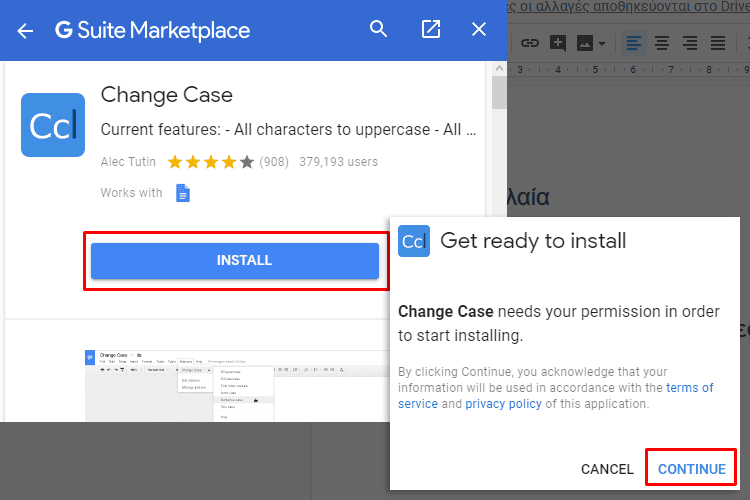The height and width of the screenshot is (500, 750).
Task: Open the privacy policy link
Action: [503, 404]
